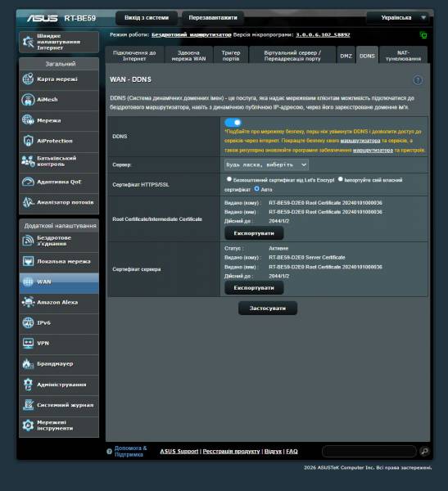Open the DDNS server dropdown
The height and width of the screenshot is (491, 448).
coord(266,164)
